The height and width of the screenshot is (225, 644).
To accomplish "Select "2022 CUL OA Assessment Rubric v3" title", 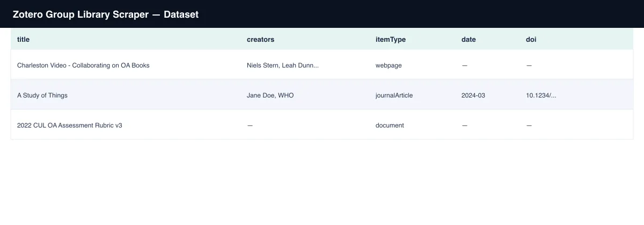I will (70, 125).
